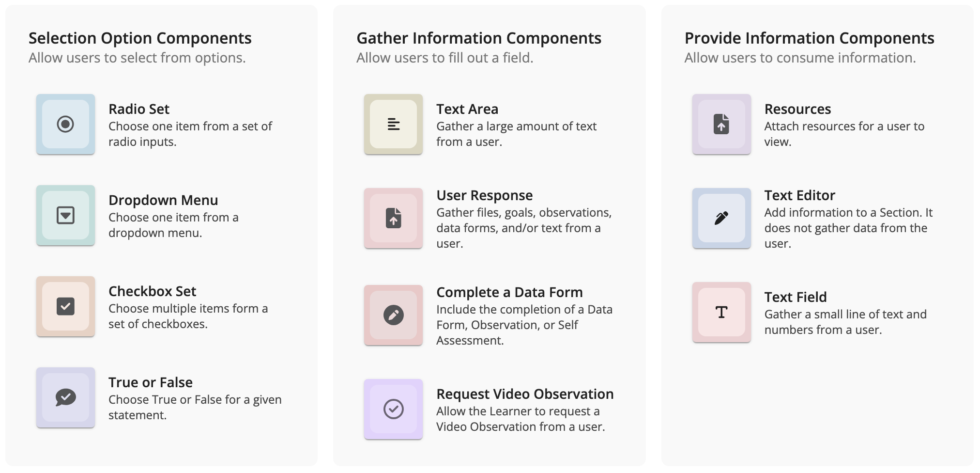Click the Text Area title label
Viewport: 980px width, 473px height.
(x=467, y=109)
